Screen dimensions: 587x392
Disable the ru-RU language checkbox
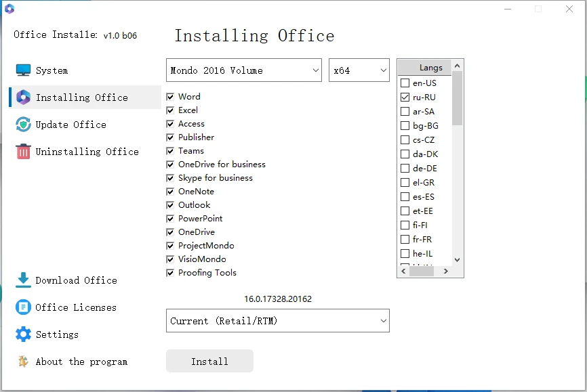click(405, 97)
